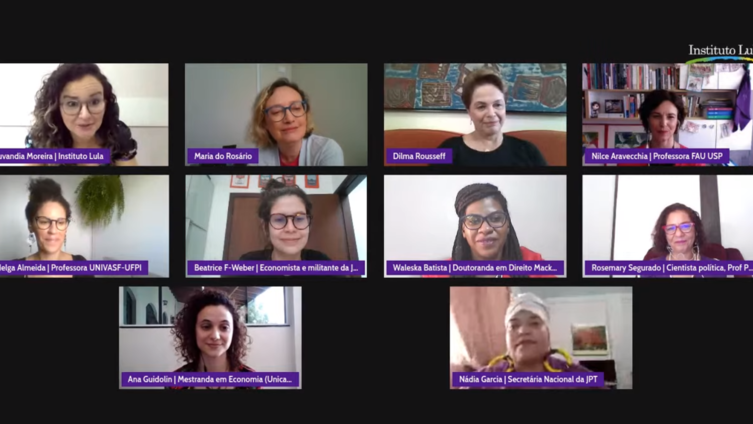Select Dilma Rousseff's video tile

coord(475,115)
